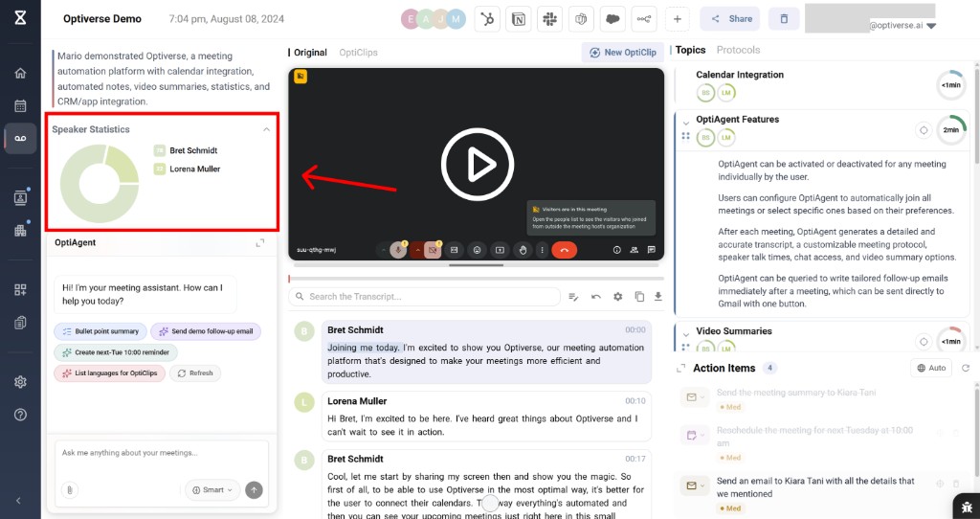Switch to the Protocols tab
Image resolution: width=980 pixels, height=519 pixels.
pos(738,50)
